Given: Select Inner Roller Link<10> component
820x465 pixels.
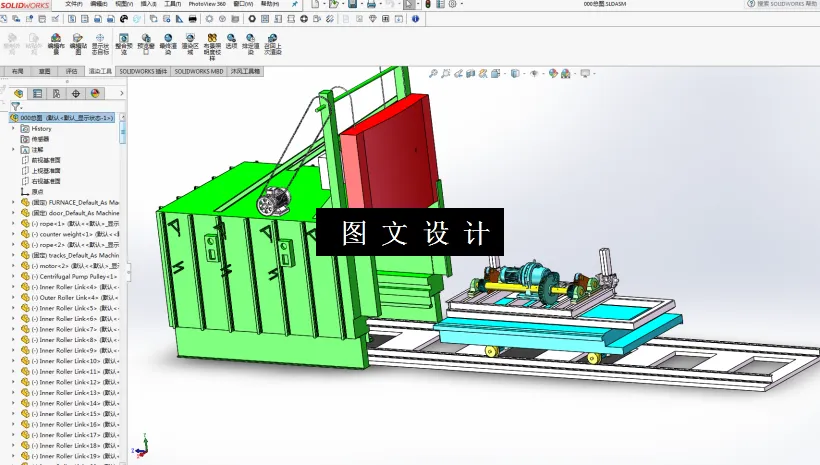Looking at the screenshot, I should (x=70, y=361).
